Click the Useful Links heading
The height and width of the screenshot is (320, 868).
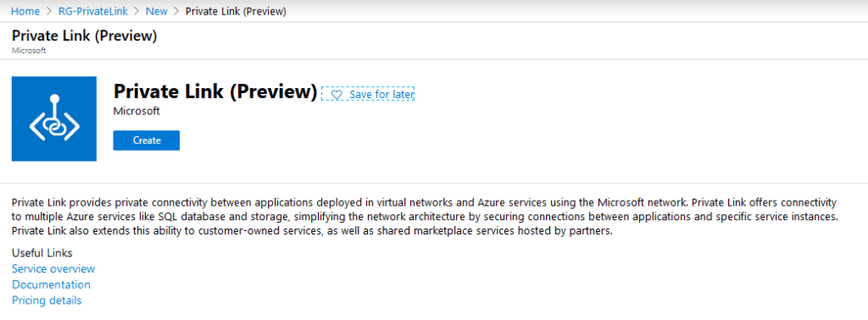(42, 253)
